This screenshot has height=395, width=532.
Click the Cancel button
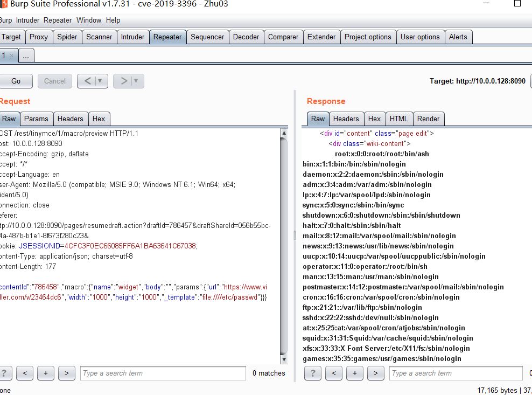coord(54,81)
